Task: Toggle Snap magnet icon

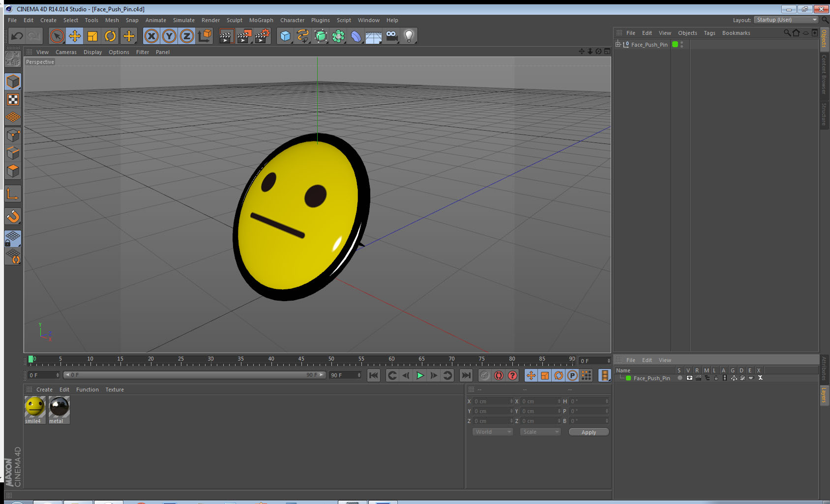Action: (13, 216)
